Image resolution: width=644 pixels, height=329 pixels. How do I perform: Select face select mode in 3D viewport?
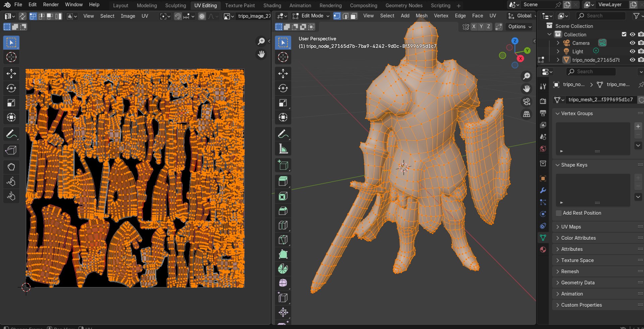click(x=354, y=16)
